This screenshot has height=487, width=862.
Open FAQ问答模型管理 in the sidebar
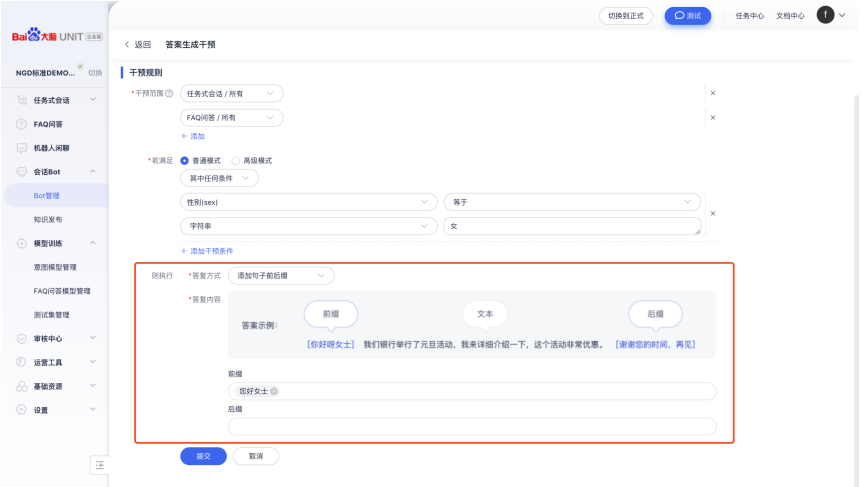click(62, 291)
